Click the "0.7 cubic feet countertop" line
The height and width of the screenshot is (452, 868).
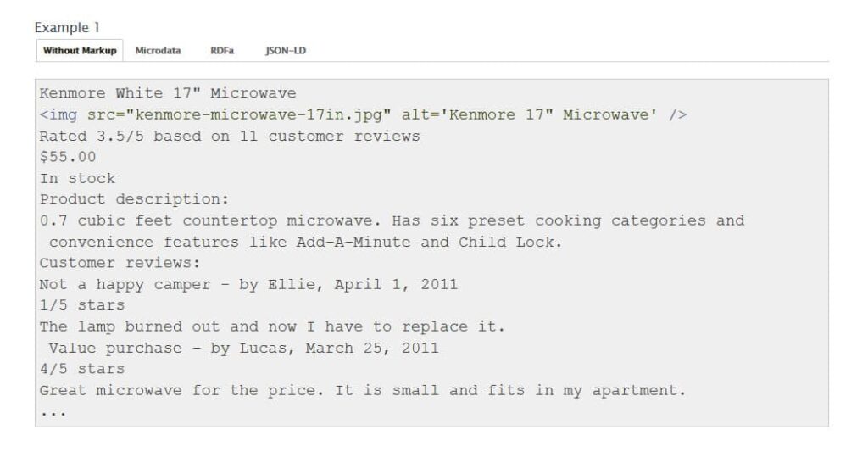coord(392,220)
